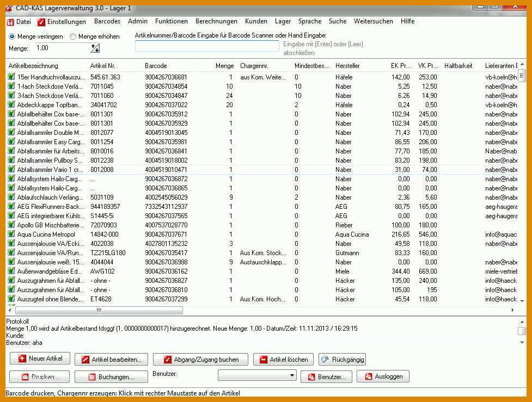Click row icon of Aqua Cucina Metropol
Image resolution: width=532 pixels, height=402 pixels.
11,234
